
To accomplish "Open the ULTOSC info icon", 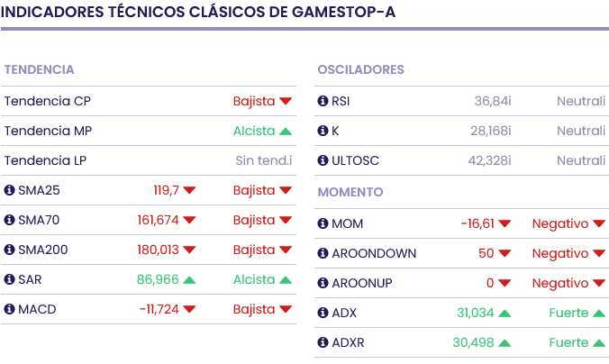I will [323, 160].
